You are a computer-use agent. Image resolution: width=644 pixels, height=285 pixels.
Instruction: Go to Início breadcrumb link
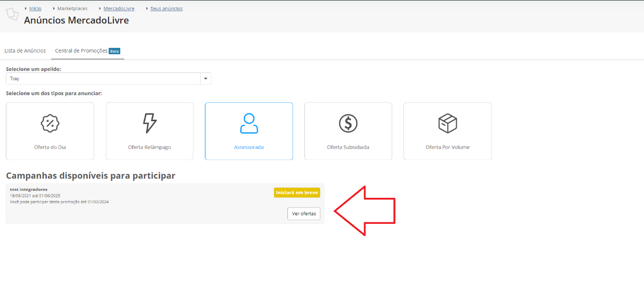tap(35, 9)
